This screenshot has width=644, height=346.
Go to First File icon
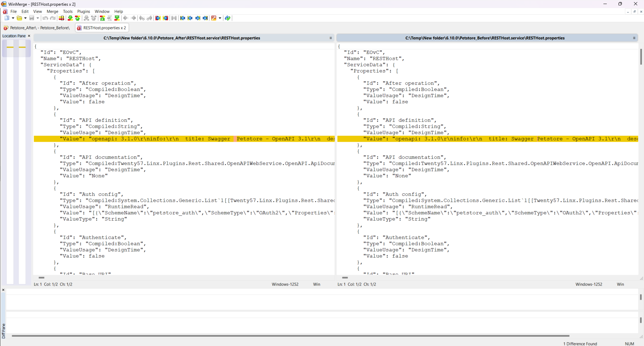click(x=183, y=18)
